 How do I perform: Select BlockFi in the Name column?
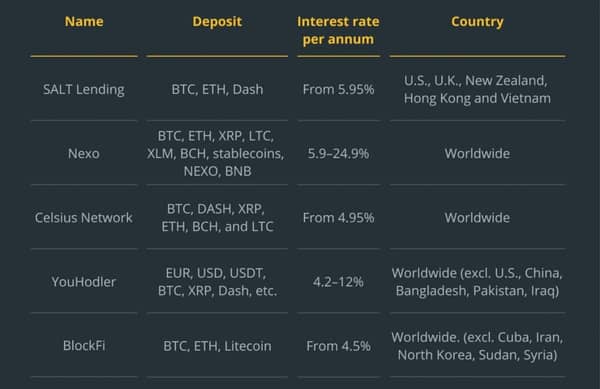pyautogui.click(x=84, y=346)
